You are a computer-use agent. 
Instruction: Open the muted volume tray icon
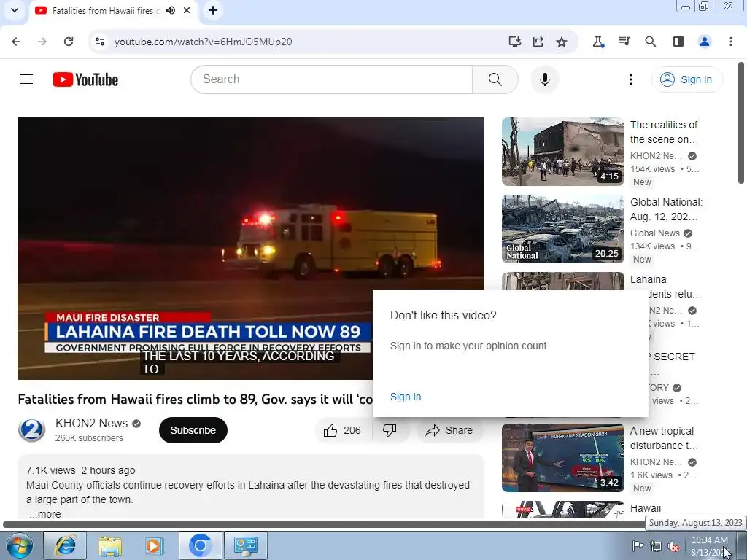[673, 546]
